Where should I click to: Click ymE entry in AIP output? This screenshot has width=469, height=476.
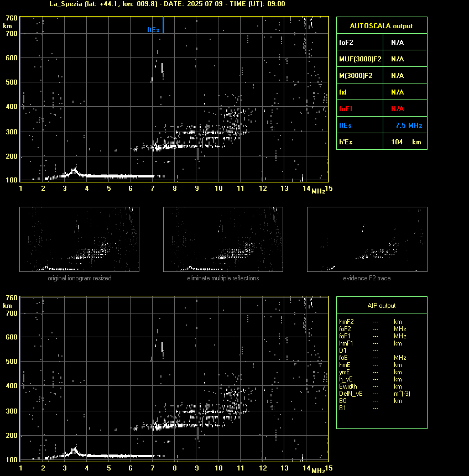pyautogui.click(x=345, y=372)
